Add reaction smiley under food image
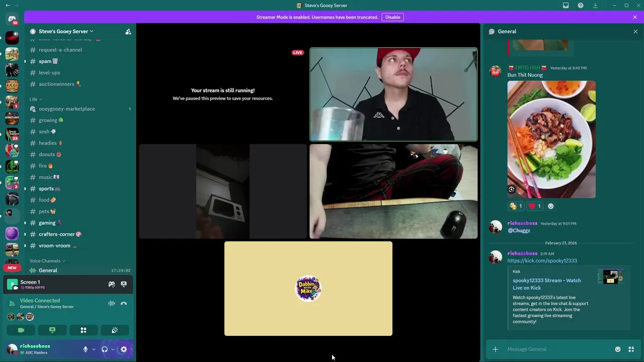Image resolution: width=644 pixels, height=362 pixels. [550, 206]
